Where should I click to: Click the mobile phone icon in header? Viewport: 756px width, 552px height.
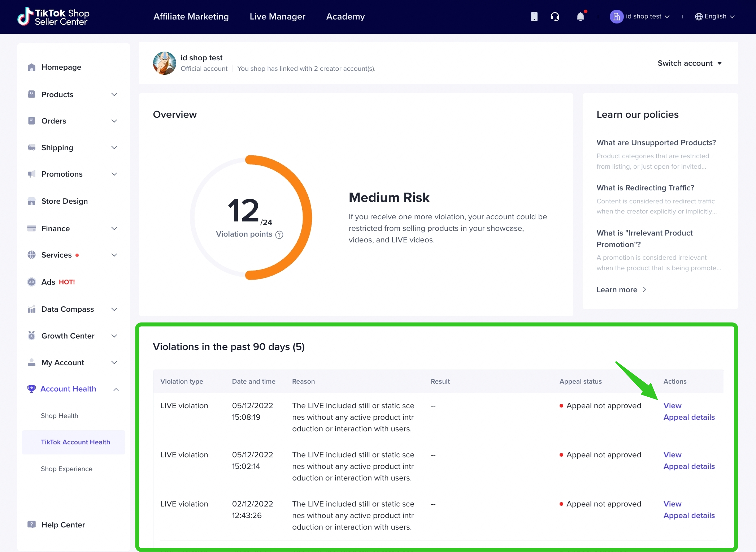[x=534, y=17]
